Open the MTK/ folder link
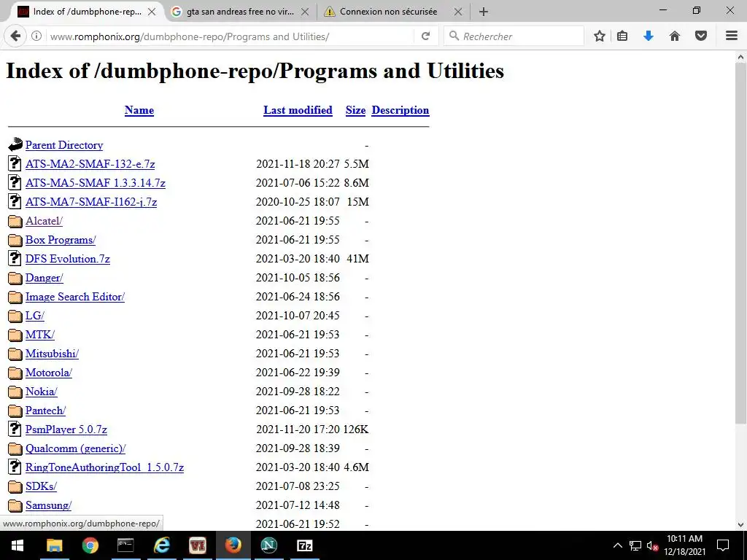Screen dimensions: 747x560 pos(40,335)
